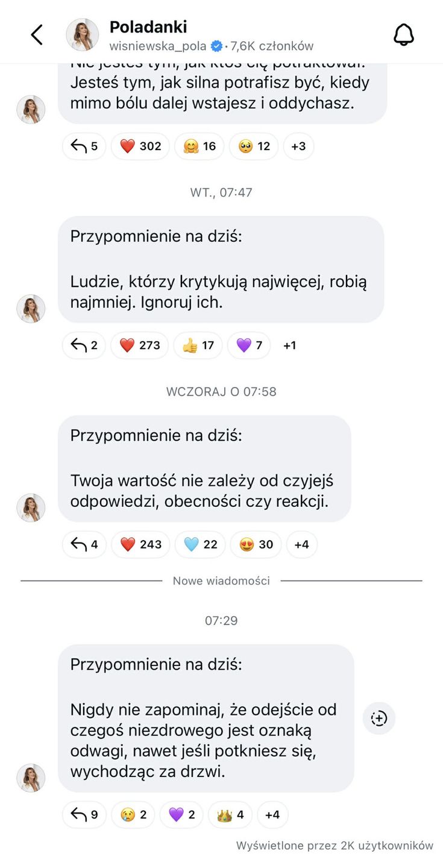Tap the forward icon beside the newest message
This screenshot has height=868, width=443.
(379, 718)
